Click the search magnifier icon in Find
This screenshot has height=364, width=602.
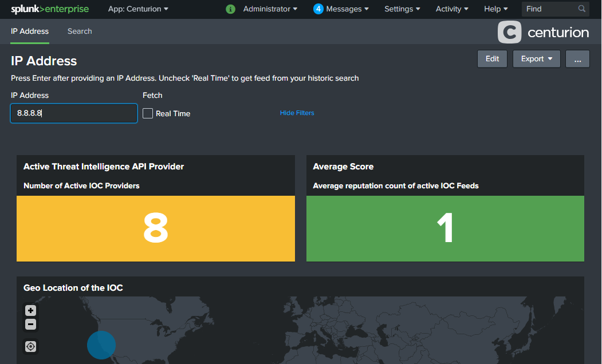(x=582, y=9)
